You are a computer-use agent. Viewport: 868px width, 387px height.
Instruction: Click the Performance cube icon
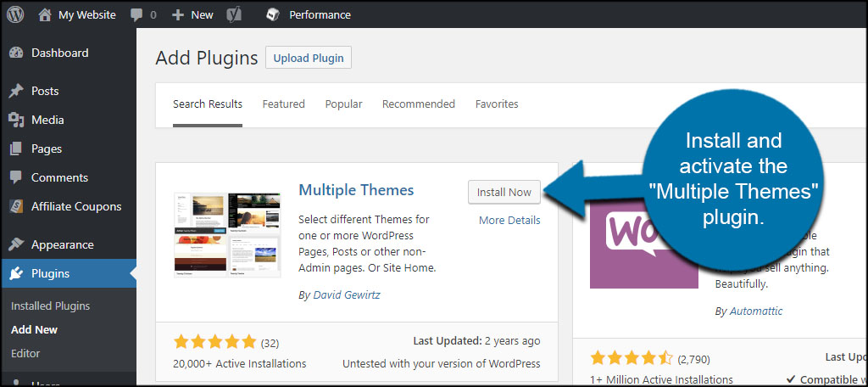(273, 15)
